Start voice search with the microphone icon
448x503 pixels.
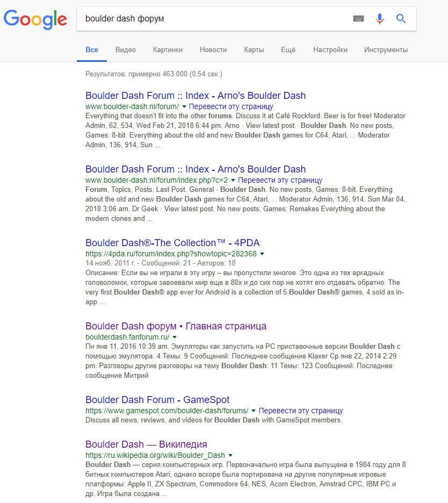380,19
